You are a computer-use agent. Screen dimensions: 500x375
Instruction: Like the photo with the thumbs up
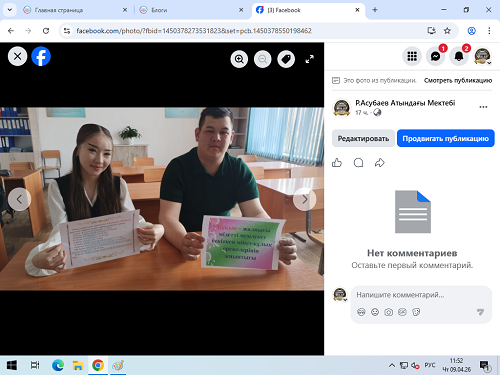coord(337,163)
